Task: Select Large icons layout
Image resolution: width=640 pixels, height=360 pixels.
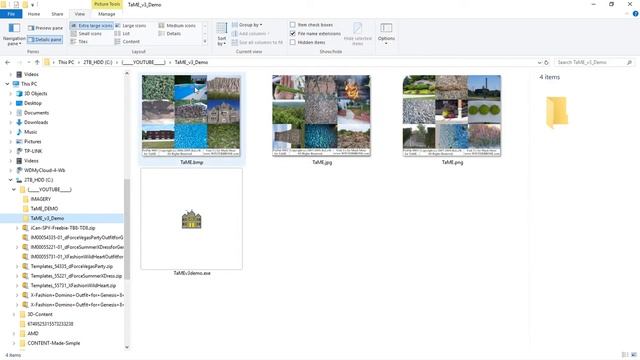Action: 131,25
